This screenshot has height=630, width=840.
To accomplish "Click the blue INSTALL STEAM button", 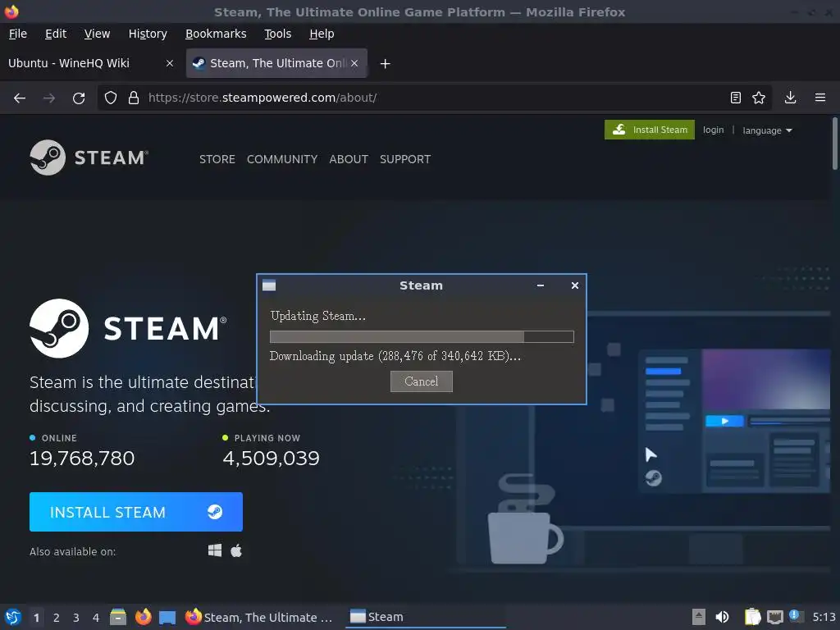I will point(136,512).
